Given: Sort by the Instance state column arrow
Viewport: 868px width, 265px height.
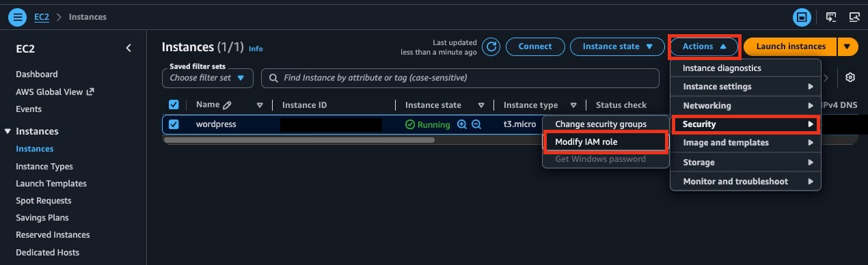Looking at the screenshot, I should (x=481, y=105).
